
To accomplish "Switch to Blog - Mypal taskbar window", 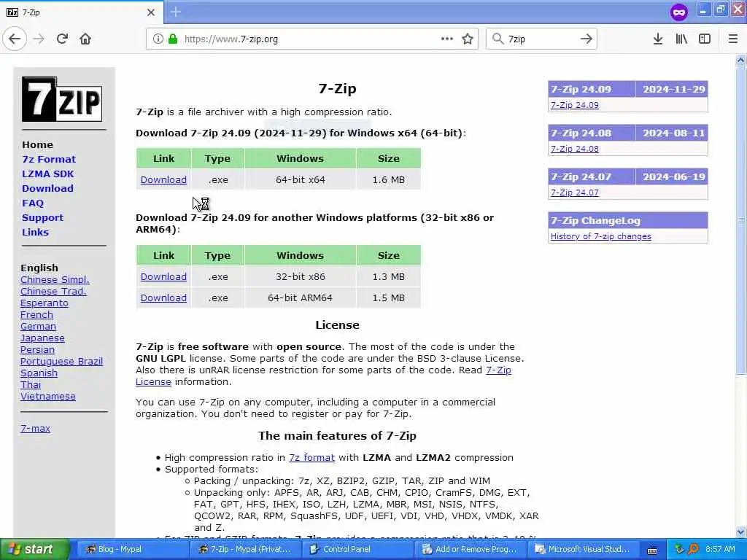I will click(132, 550).
